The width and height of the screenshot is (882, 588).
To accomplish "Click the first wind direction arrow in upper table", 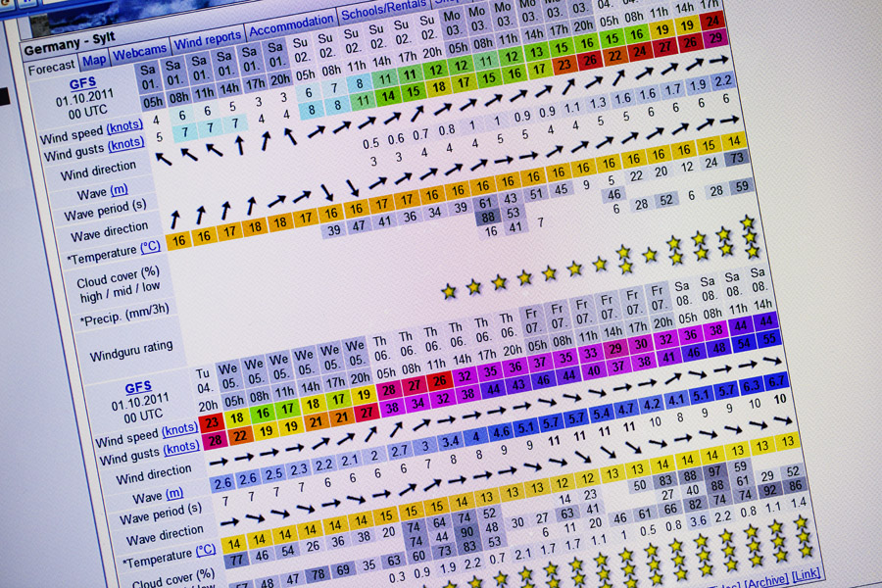I will pyautogui.click(x=163, y=155).
